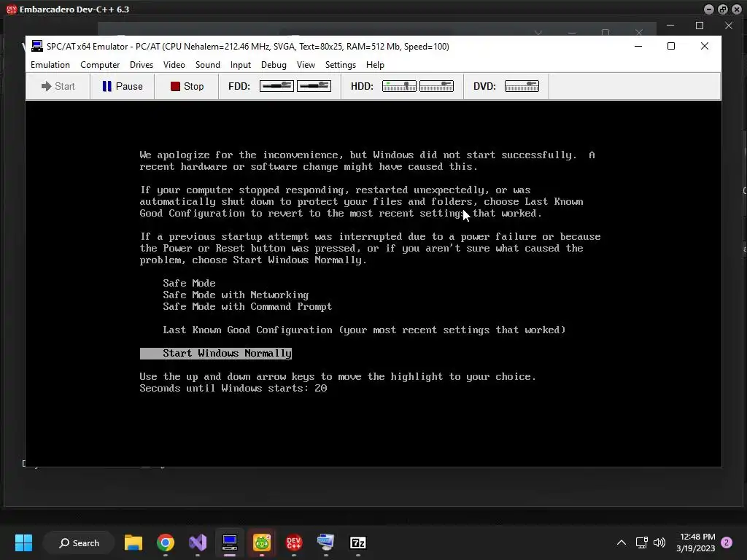The height and width of the screenshot is (560, 747).
Task: Click the second HDD drive icon
Action: point(436,86)
